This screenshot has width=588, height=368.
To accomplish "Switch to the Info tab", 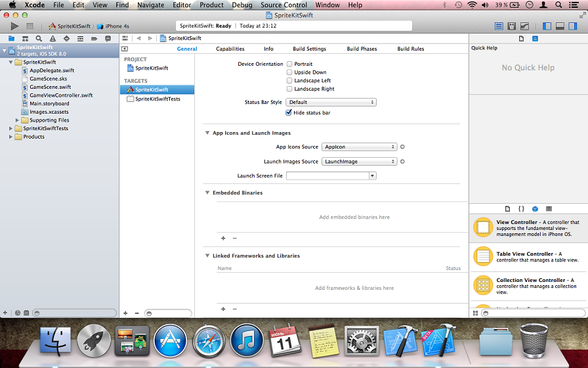I will tap(268, 49).
